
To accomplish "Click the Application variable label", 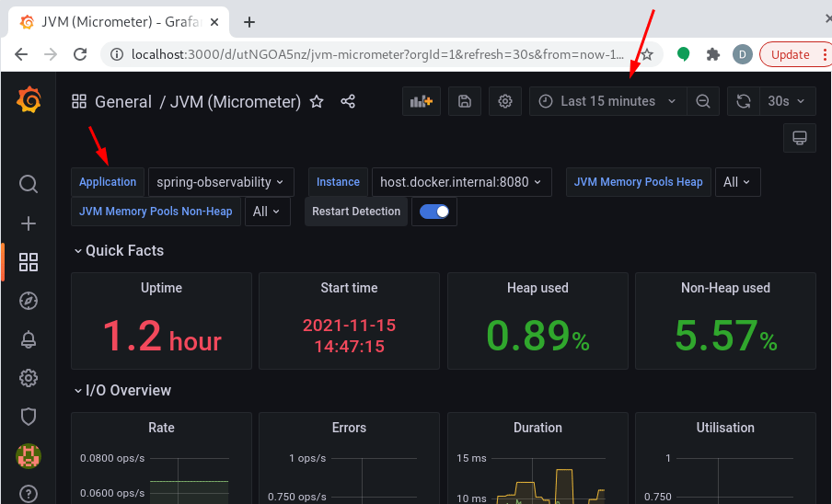I will [108, 182].
